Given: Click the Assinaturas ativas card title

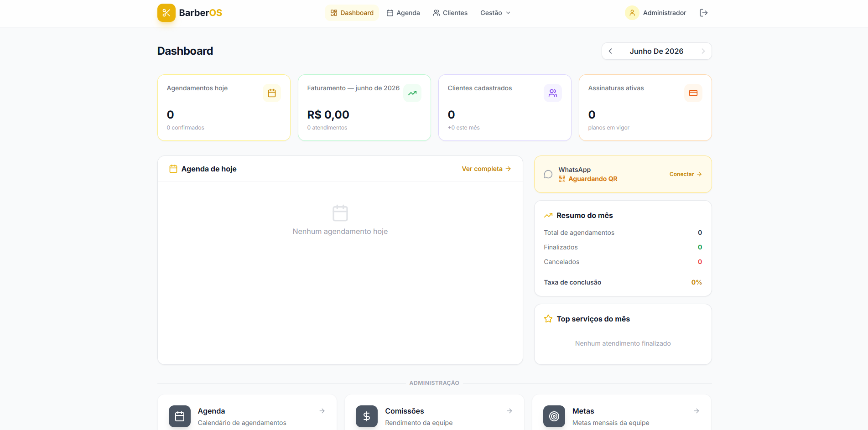Looking at the screenshot, I should point(616,88).
